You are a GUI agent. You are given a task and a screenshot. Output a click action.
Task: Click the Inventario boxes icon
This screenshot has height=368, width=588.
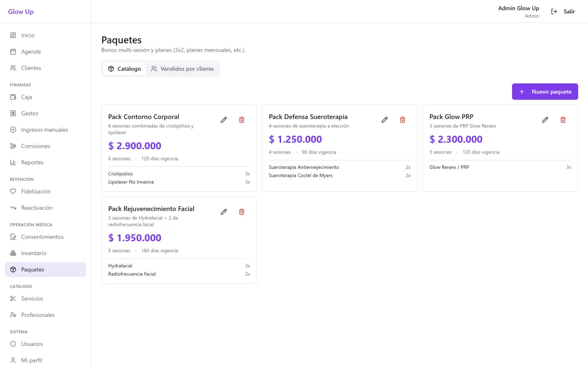pos(13,253)
